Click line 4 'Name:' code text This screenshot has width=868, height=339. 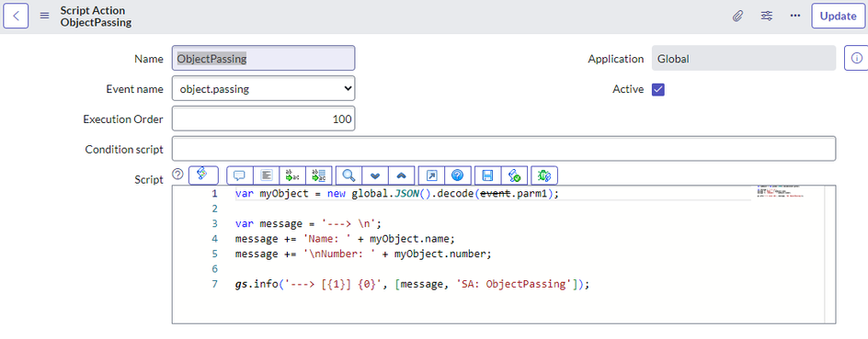coord(344,239)
